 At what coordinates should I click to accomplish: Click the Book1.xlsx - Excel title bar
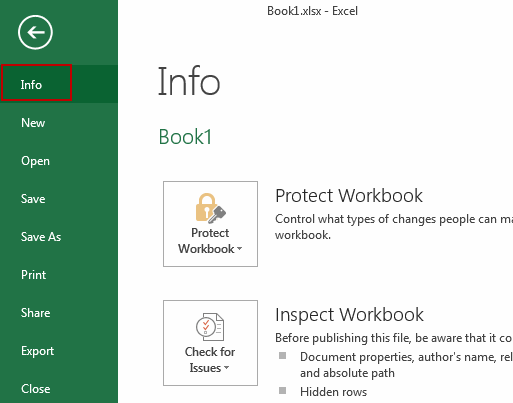coord(312,11)
